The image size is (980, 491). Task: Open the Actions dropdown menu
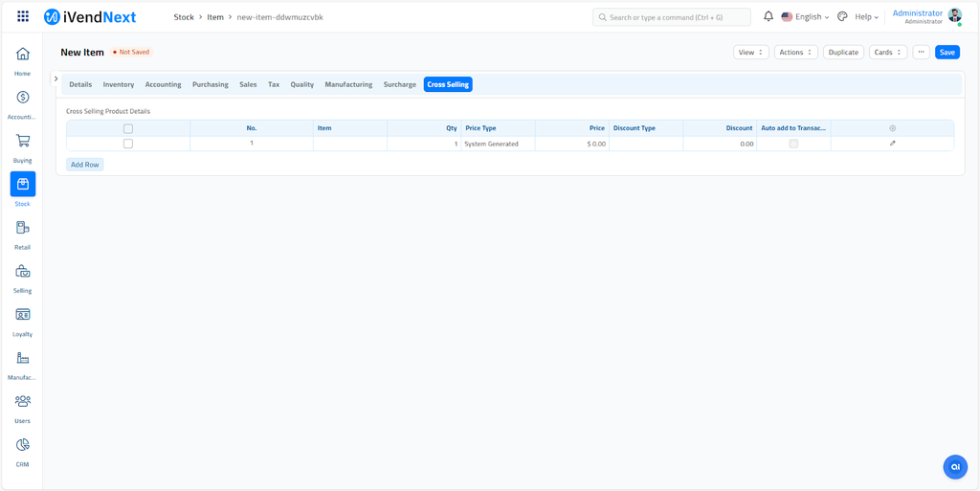point(795,53)
